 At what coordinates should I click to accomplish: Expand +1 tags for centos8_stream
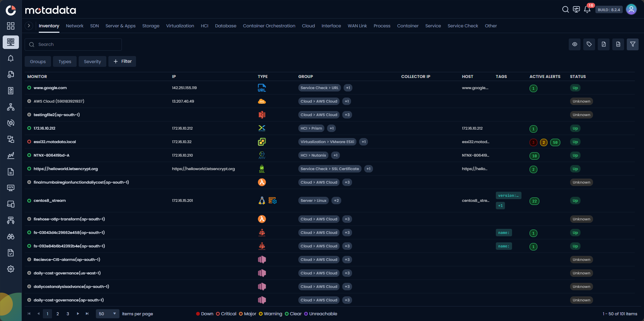[500, 206]
